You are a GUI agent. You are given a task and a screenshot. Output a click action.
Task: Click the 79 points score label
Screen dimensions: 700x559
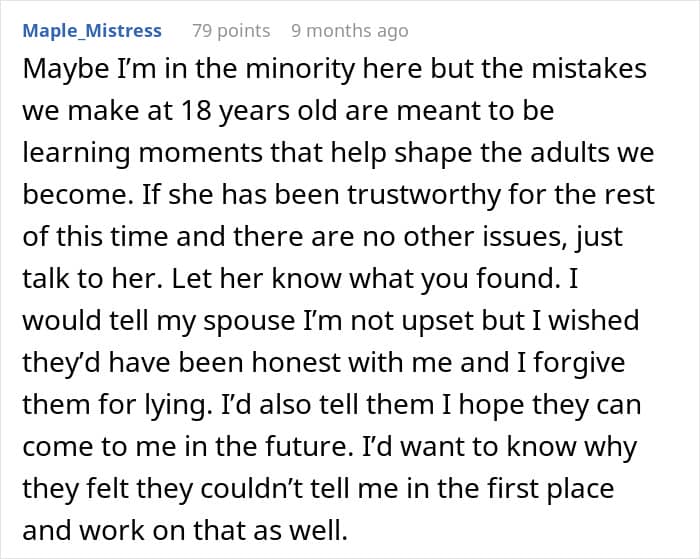tap(231, 30)
